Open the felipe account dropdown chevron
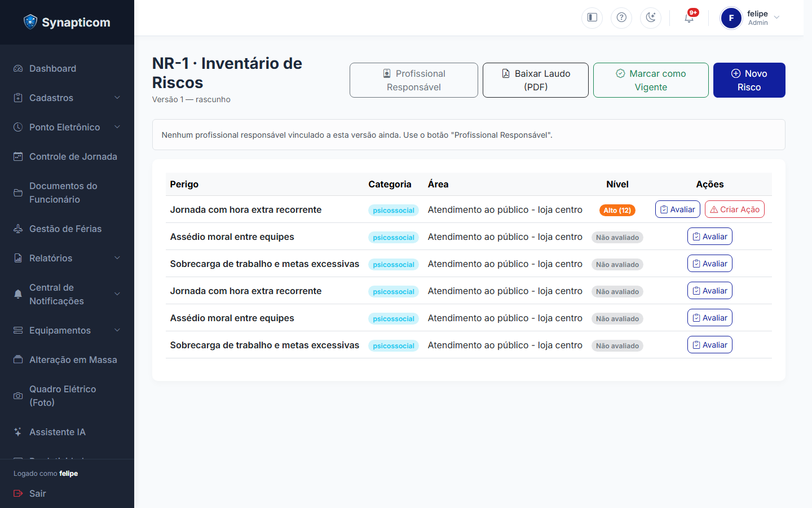Image resolution: width=812 pixels, height=508 pixels. 777,17
